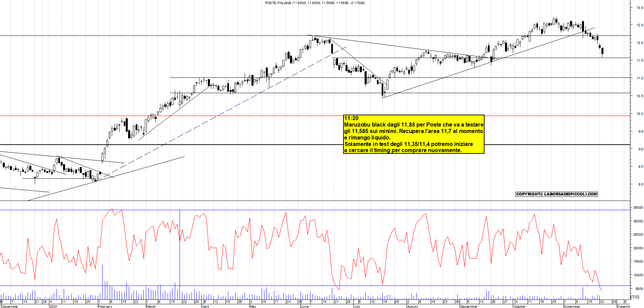Image resolution: width=644 pixels, height=308 pixels.
Task: Click the 30000 volume axis label
Action: [x=638, y=221]
